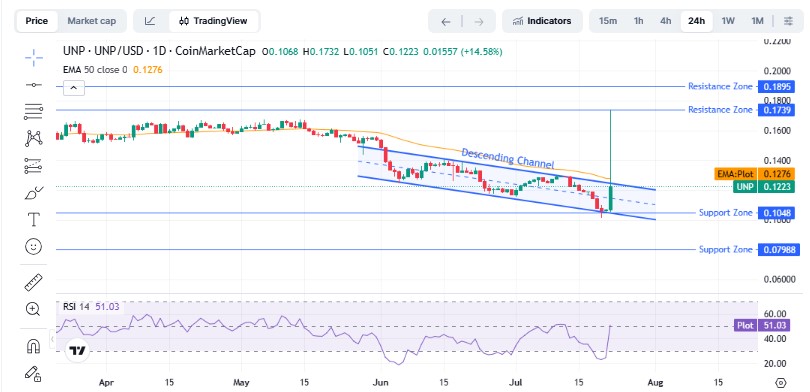Redo the chart action
The height and width of the screenshot is (392, 810).
click(478, 21)
